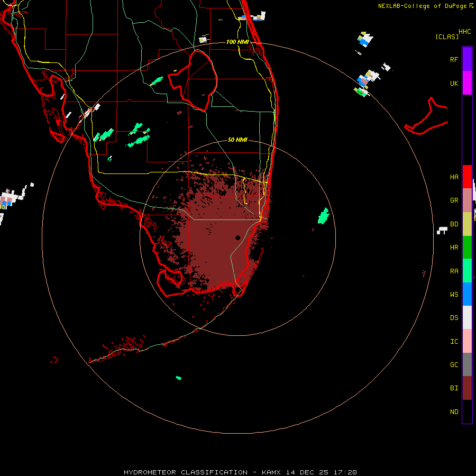Screen dimensions: 476x476
Task: Click the green rain echo offshore east of Miami
Action: (x=324, y=216)
